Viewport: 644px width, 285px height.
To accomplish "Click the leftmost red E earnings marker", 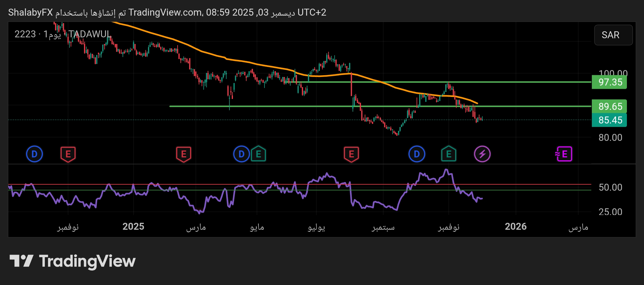I will point(68,154).
